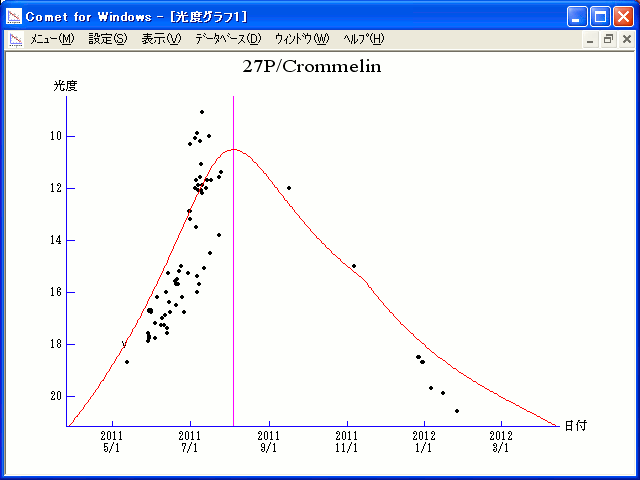Open the メニュー(M) menu
The width and height of the screenshot is (640, 480).
click(52, 39)
